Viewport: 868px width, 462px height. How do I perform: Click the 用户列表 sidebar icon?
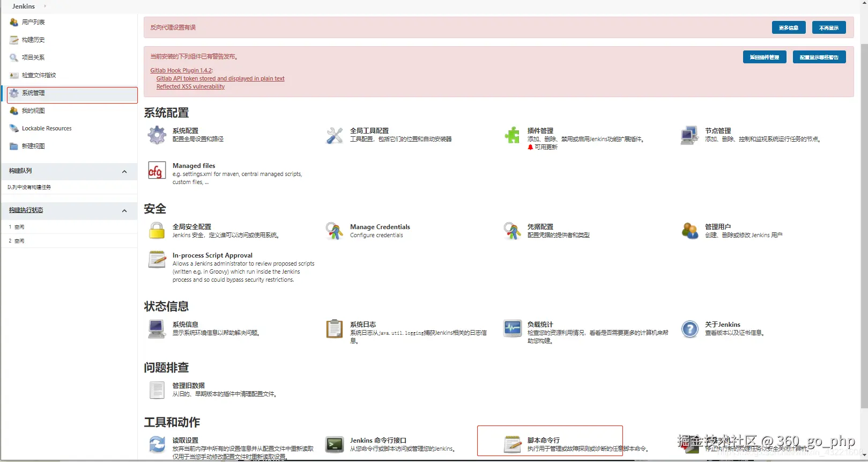tap(14, 22)
